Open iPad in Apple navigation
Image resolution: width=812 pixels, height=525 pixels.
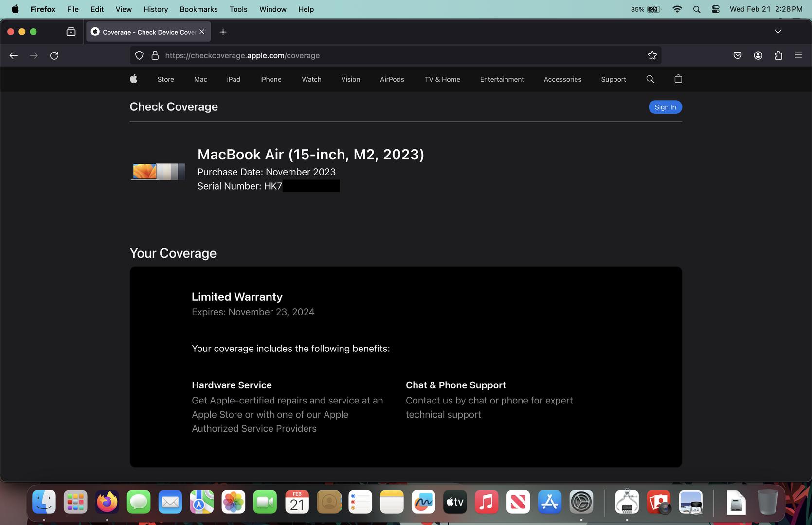coord(234,79)
